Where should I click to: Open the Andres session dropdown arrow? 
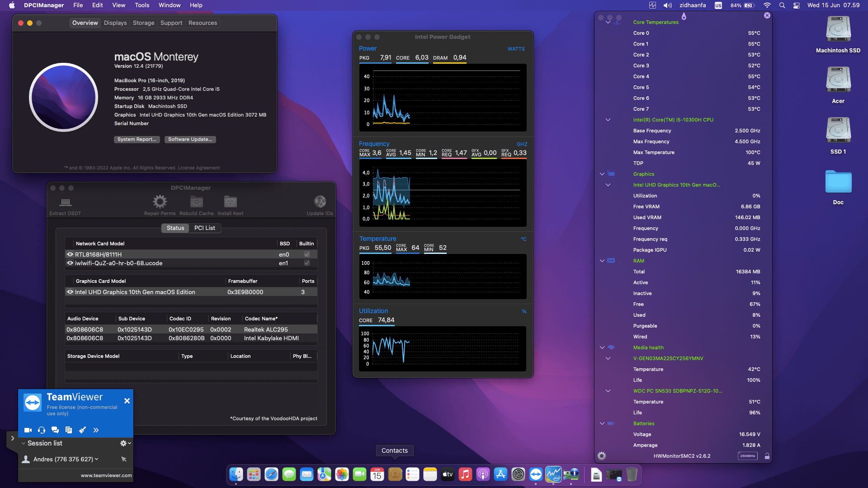click(x=97, y=459)
